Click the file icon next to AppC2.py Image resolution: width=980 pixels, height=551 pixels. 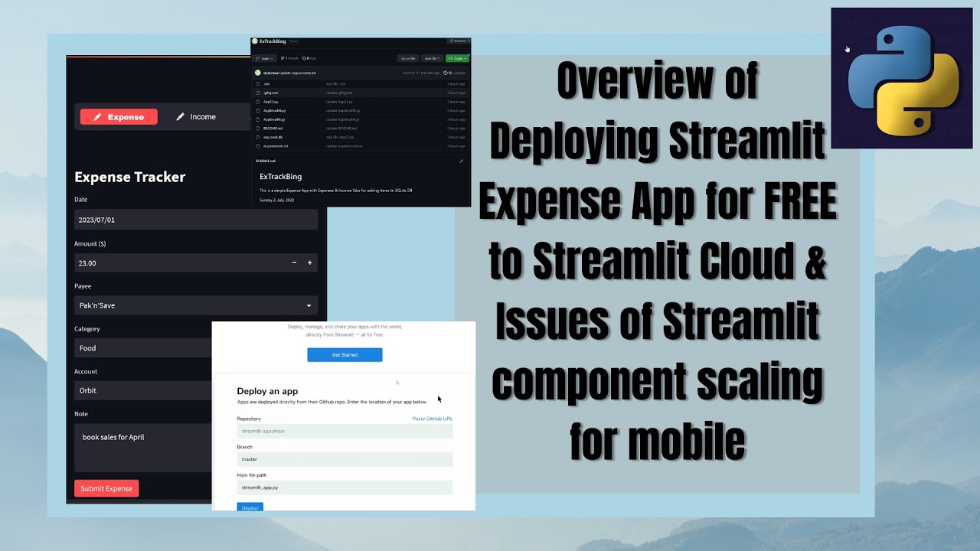257,102
